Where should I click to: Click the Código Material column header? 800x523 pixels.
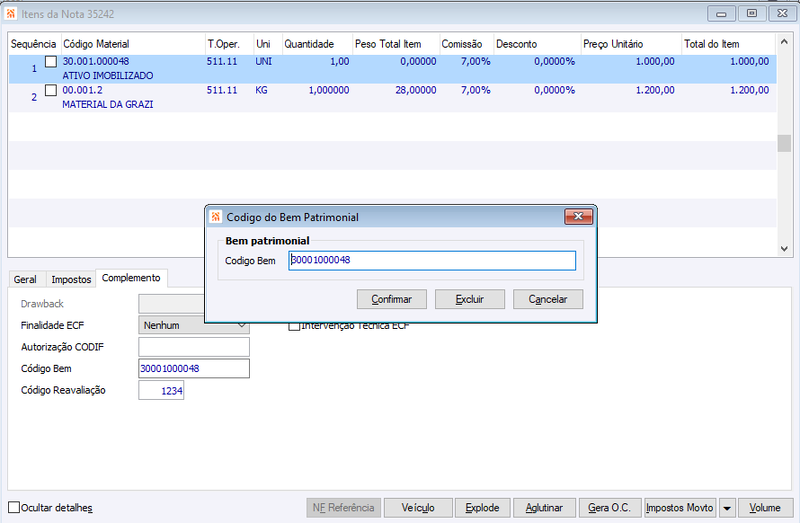[133, 44]
